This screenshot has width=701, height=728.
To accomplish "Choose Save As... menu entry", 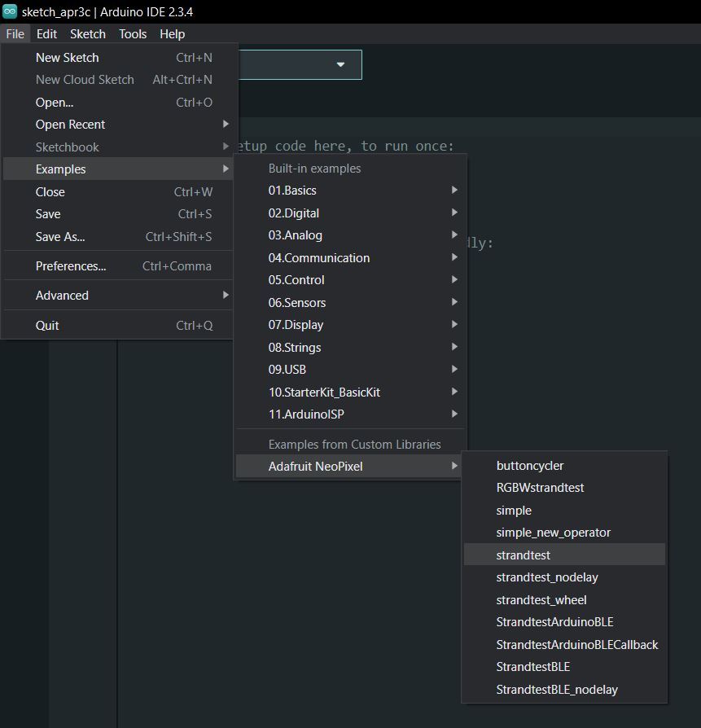I will (118, 237).
